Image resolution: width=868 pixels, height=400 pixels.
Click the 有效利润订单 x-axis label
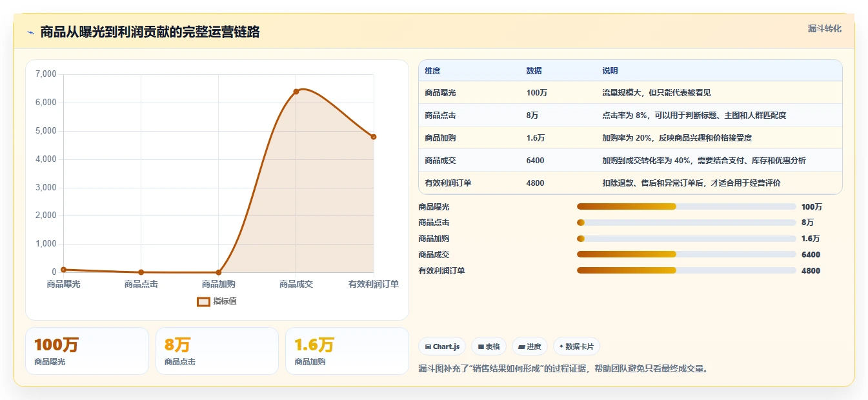374,284
